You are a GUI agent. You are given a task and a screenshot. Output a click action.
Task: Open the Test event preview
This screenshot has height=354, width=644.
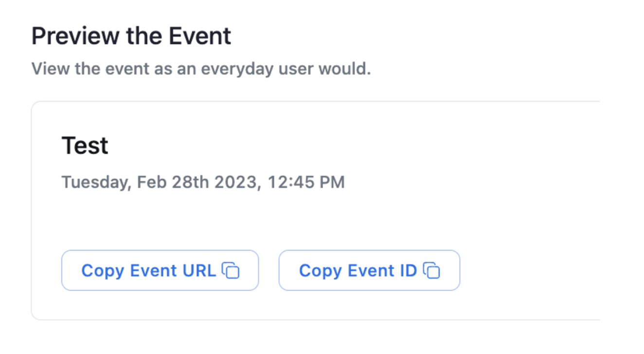[x=85, y=145]
